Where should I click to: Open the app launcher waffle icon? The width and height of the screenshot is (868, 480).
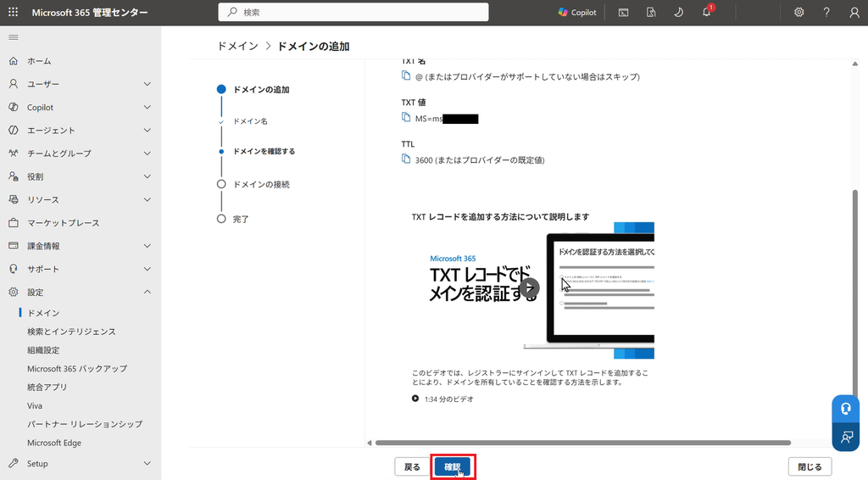tap(13, 12)
